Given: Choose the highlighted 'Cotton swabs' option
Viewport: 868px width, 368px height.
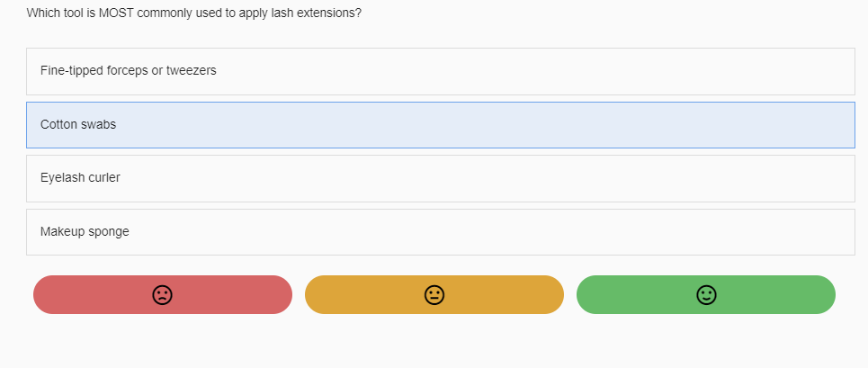Looking at the screenshot, I should 440,125.
